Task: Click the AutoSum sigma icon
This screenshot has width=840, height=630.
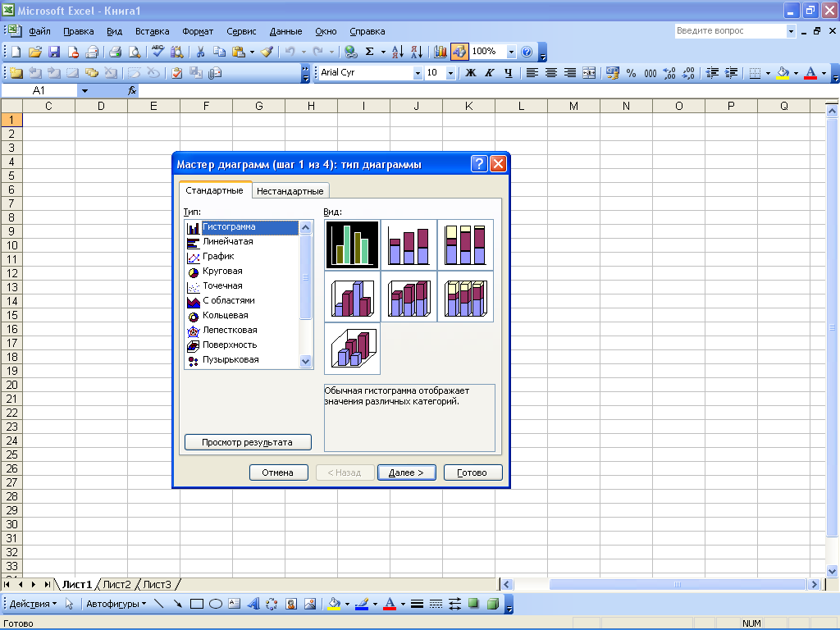Action: pos(370,52)
